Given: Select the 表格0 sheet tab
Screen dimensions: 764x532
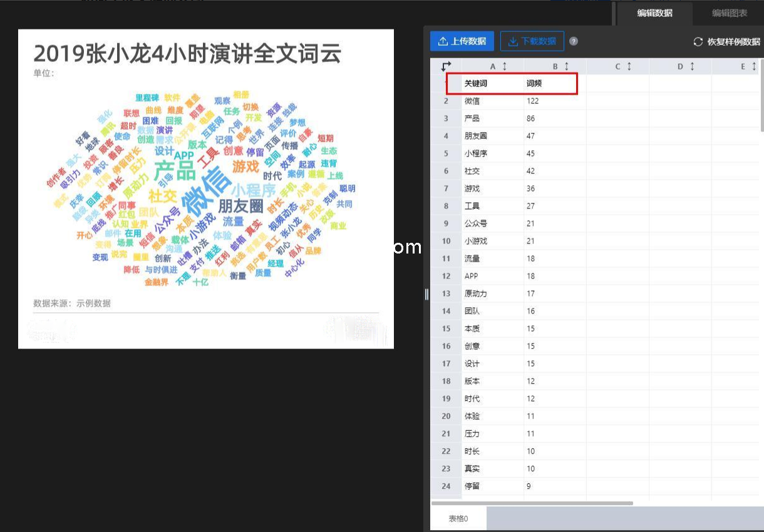Looking at the screenshot, I should click(458, 518).
